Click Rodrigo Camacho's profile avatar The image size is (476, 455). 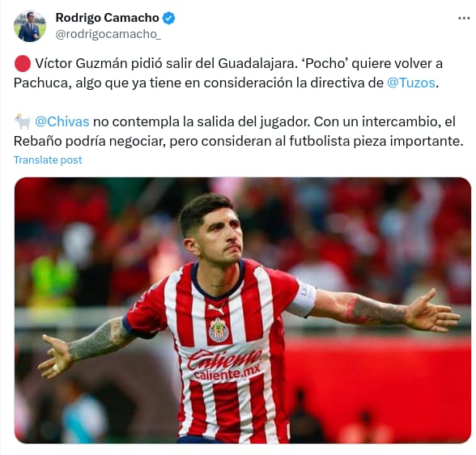(30, 26)
